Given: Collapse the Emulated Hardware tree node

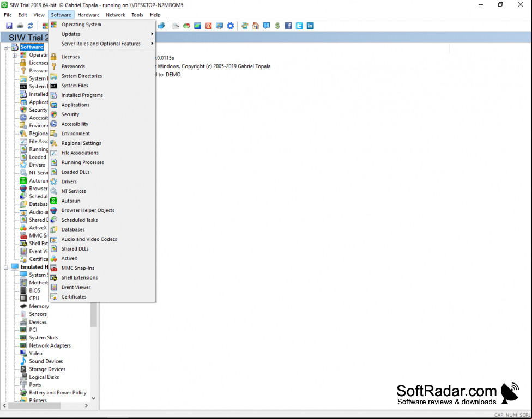Looking at the screenshot, I should click(6, 267).
